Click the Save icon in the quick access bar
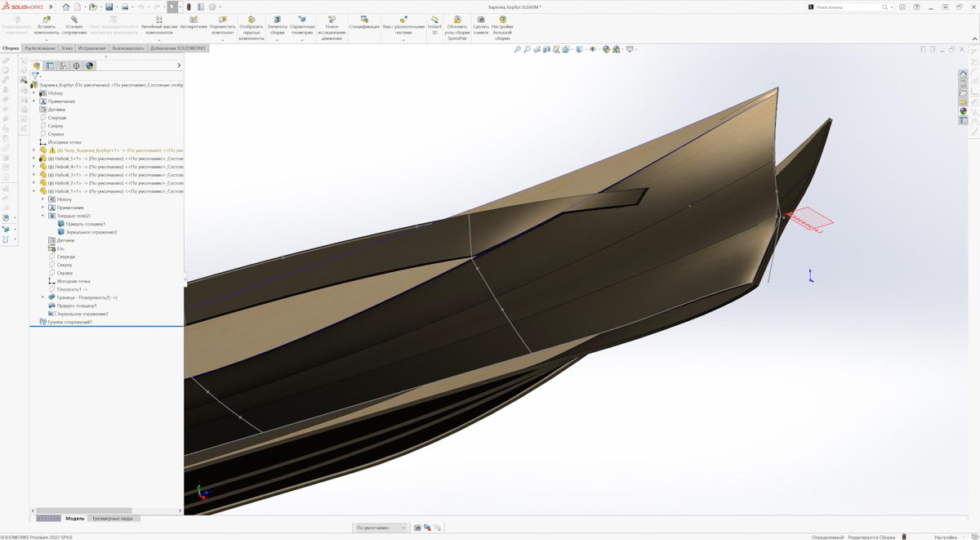Image resolution: width=980 pixels, height=540 pixels. (x=109, y=7)
